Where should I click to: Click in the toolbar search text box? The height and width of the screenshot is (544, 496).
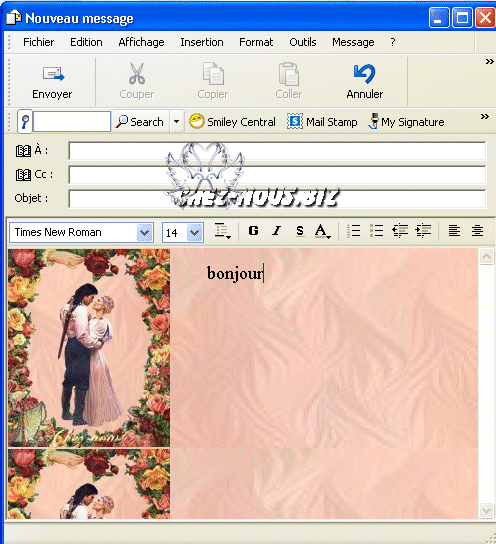pyautogui.click(x=72, y=121)
